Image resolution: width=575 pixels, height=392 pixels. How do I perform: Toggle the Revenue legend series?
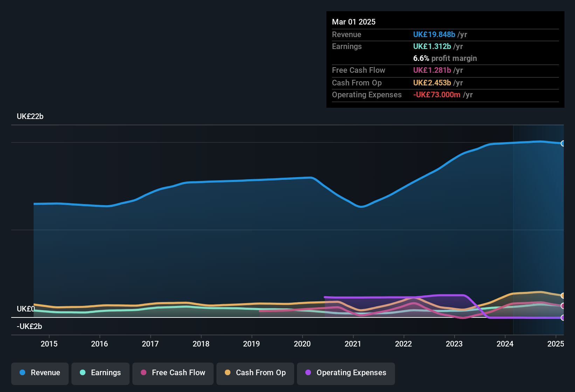click(40, 373)
